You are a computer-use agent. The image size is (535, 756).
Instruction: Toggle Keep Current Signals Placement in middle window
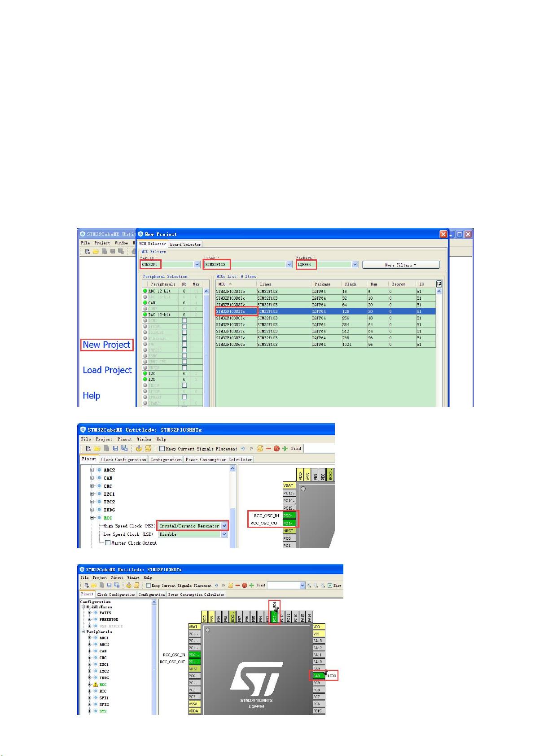click(162, 448)
